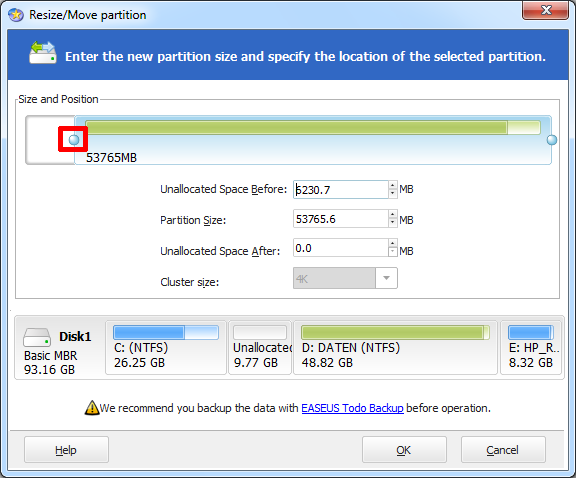Decrease Unallocated Space After value
The width and height of the screenshot is (576, 478).
point(393,252)
